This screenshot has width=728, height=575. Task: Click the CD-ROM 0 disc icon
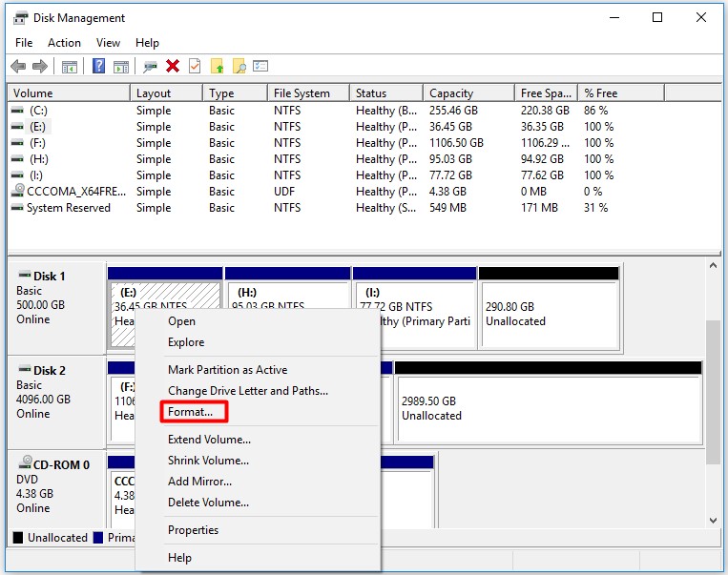click(x=25, y=462)
